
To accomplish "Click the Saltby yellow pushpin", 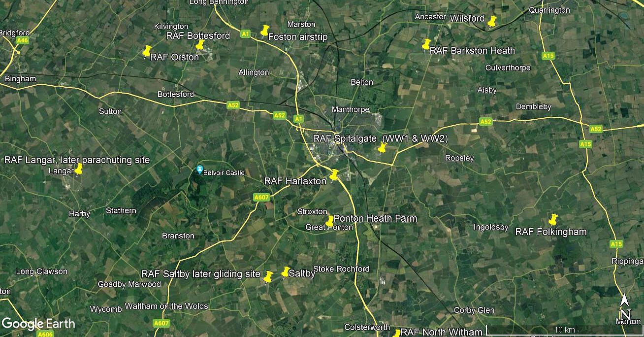I will click(x=285, y=272).
